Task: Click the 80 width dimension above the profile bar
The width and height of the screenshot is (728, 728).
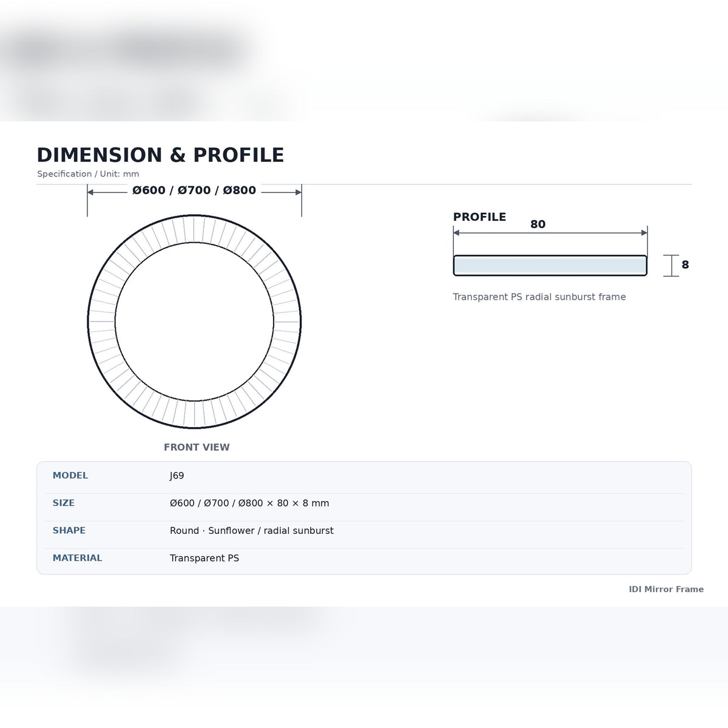Action: tap(538, 224)
